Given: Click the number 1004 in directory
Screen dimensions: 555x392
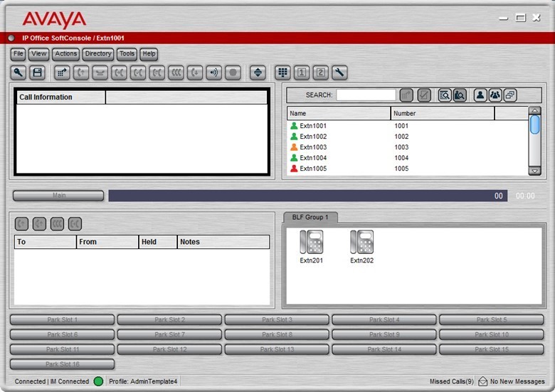Looking at the screenshot, I should tap(401, 158).
